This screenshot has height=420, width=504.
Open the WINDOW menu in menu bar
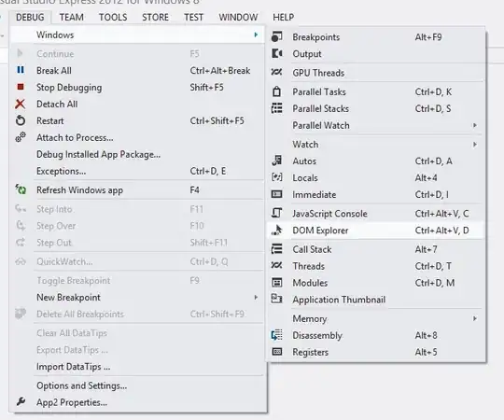(238, 17)
